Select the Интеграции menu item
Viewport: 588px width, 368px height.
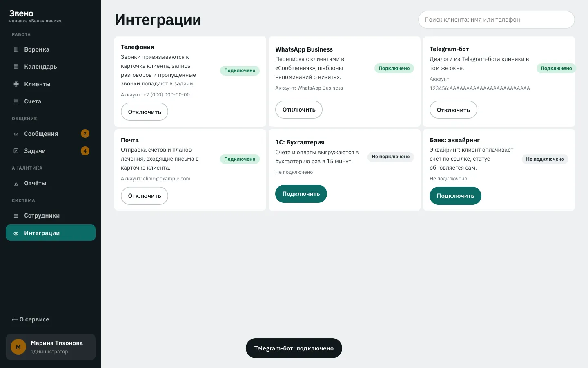coord(51,233)
